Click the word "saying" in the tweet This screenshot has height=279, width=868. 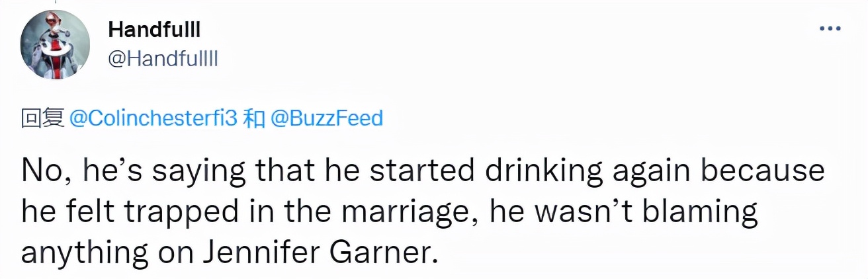coord(187,173)
